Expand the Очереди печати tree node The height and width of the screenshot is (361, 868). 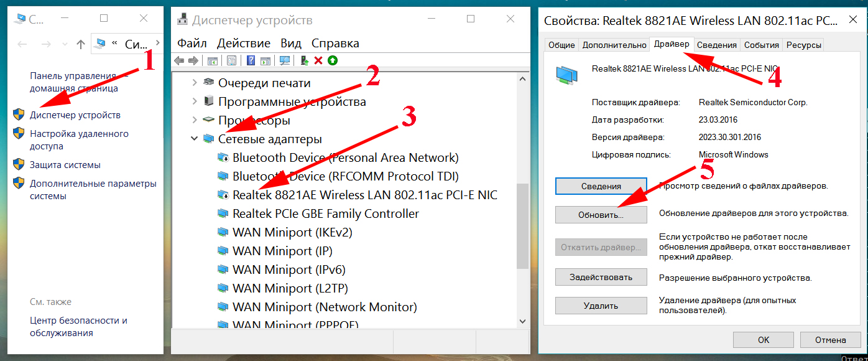click(x=195, y=83)
